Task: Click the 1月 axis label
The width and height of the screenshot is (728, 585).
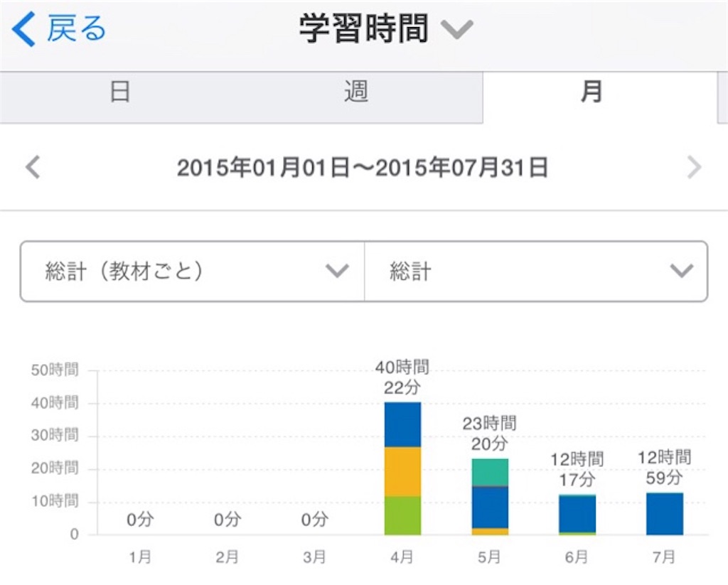Action: 140,557
